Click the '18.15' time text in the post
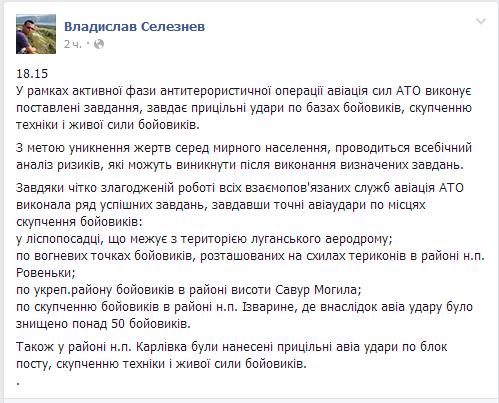 pyautogui.click(x=32, y=74)
